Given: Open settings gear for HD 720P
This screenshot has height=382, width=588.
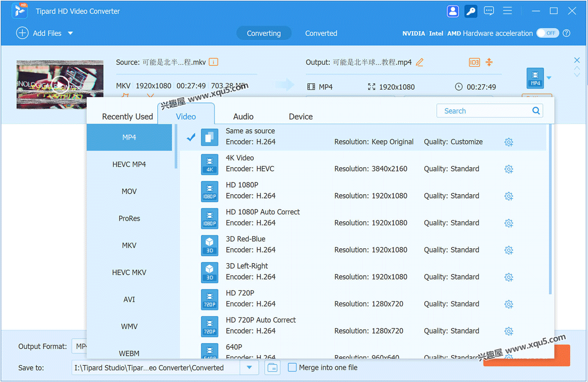Looking at the screenshot, I should coord(509,304).
